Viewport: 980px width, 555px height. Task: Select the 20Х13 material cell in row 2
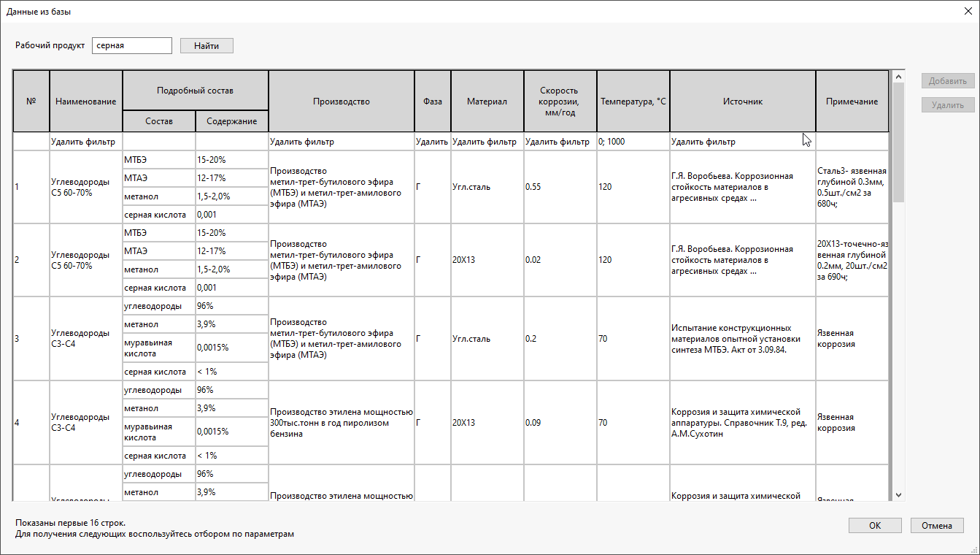tap(487, 260)
